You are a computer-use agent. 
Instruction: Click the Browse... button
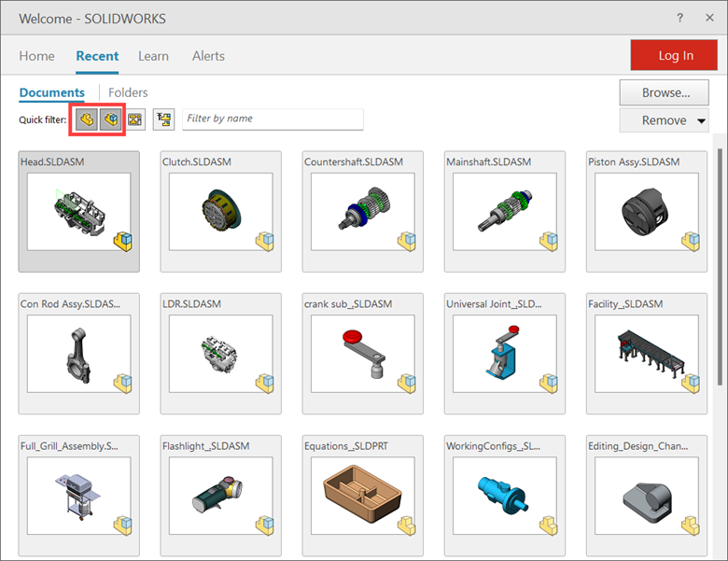click(x=664, y=92)
